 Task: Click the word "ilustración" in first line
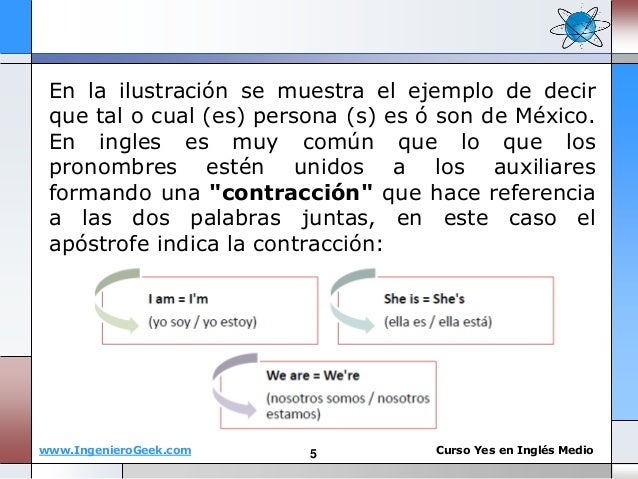[173, 90]
